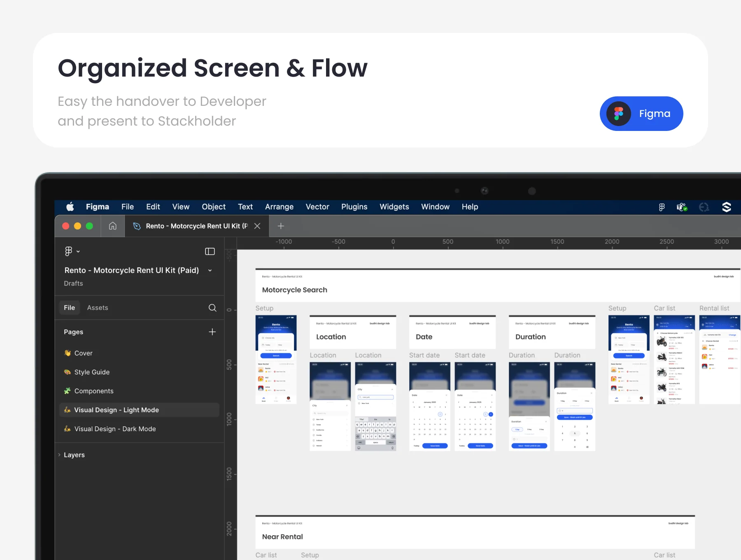Click the stacked layers icon in menu bar
The width and height of the screenshot is (741, 560).
click(727, 207)
